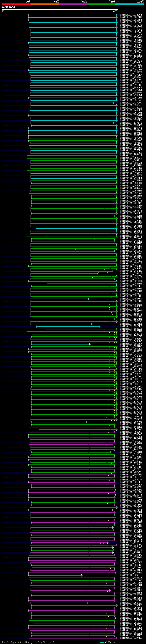Select the UniRef100_Q3LVR2 label
Image resolution: width=146 pixels, height=644 pixels.
[131, 67]
